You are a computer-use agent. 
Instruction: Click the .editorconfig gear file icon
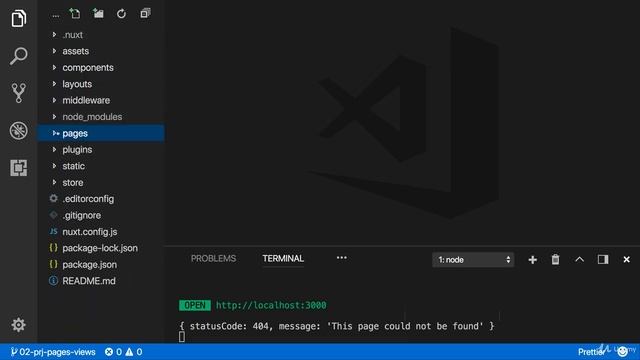[53, 198]
